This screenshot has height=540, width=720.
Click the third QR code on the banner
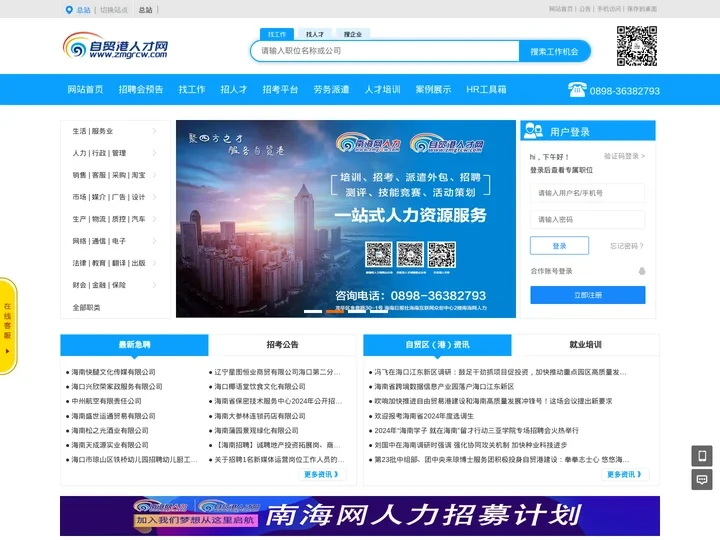pos(442,254)
